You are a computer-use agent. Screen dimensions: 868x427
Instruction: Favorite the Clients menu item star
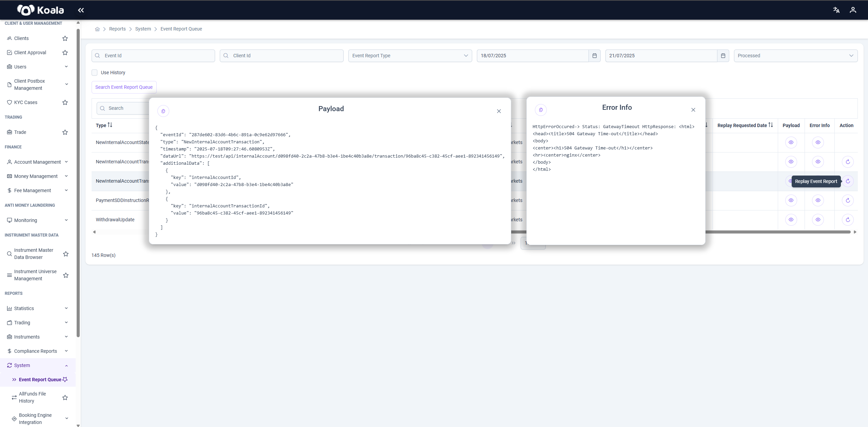[65, 38]
